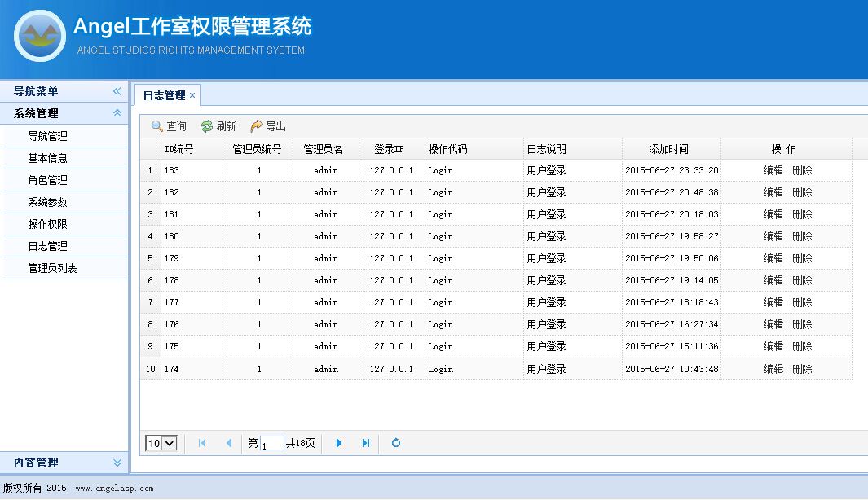Click 删除 for log ID 174
The image size is (868, 500).
coord(802,369)
